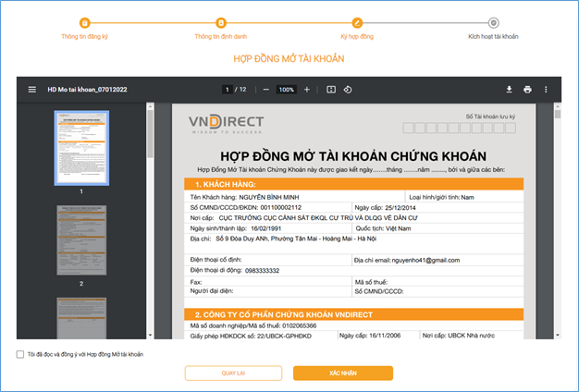Screen dimensions: 579x392
Task: Click the zoom out minus icon
Action: coord(265,90)
